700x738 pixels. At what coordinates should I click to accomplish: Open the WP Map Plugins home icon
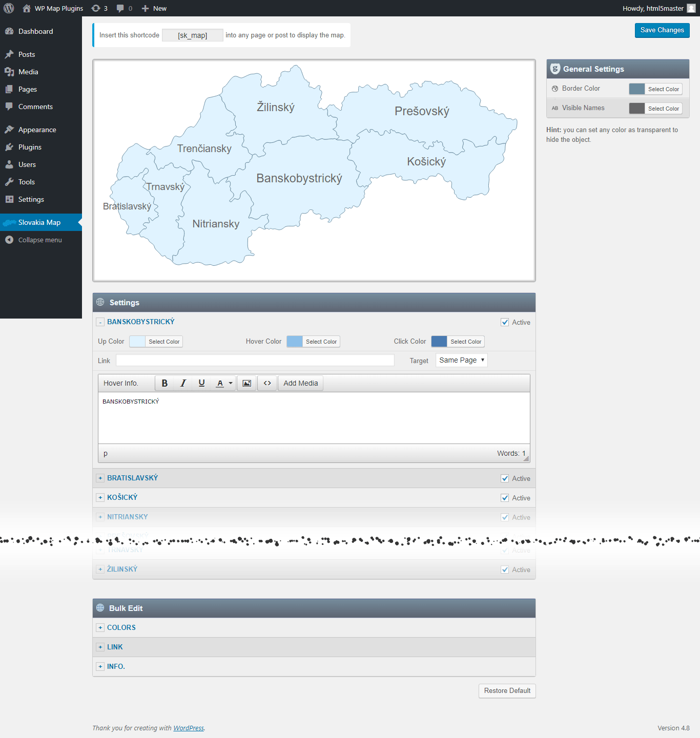(x=27, y=8)
